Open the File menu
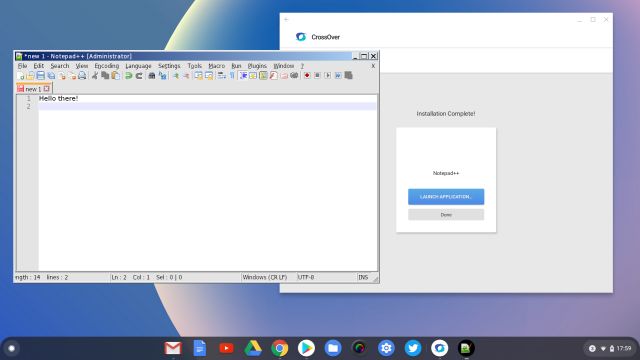640x360 pixels. [22, 66]
